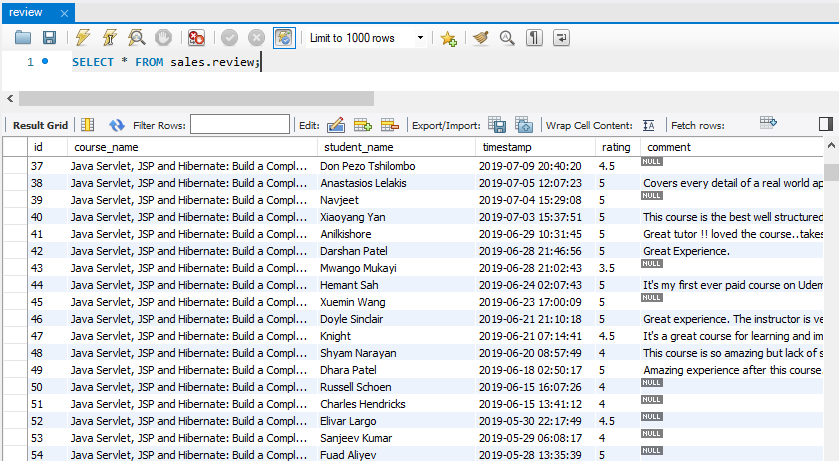The width and height of the screenshot is (839, 461).
Task: Save the script using the floppy disk icon
Action: [x=49, y=38]
